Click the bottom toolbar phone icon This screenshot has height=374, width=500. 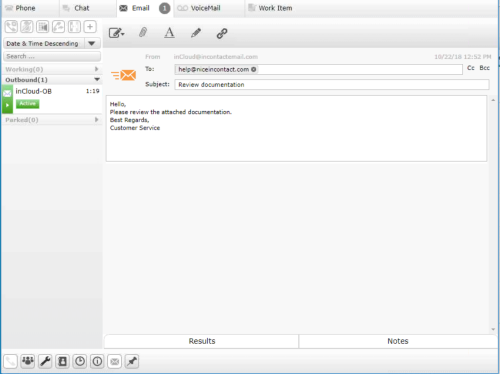click(x=10, y=362)
